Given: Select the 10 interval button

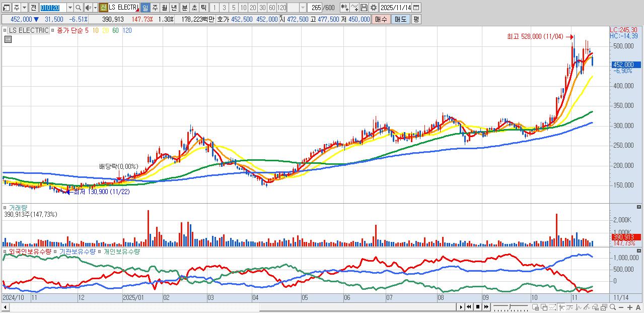Looking at the screenshot, I should [243, 8].
